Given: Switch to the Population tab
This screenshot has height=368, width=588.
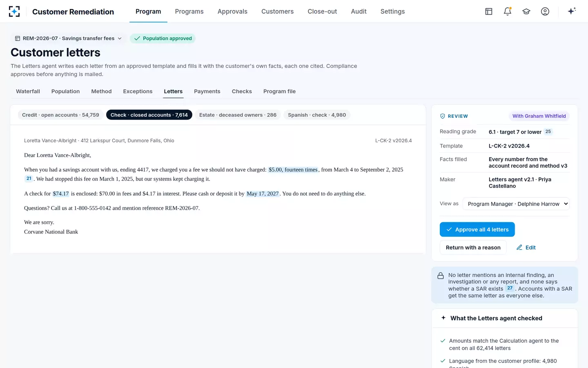Looking at the screenshot, I should point(65,92).
